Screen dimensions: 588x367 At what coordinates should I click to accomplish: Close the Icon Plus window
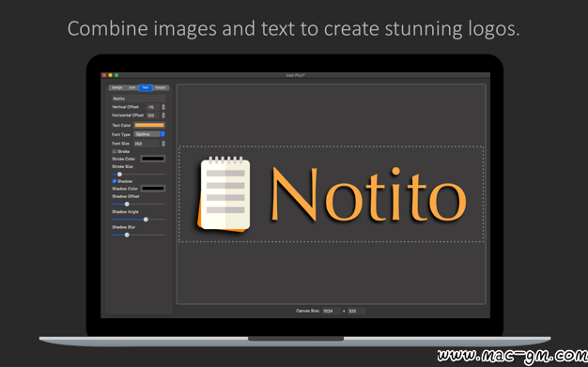click(104, 75)
